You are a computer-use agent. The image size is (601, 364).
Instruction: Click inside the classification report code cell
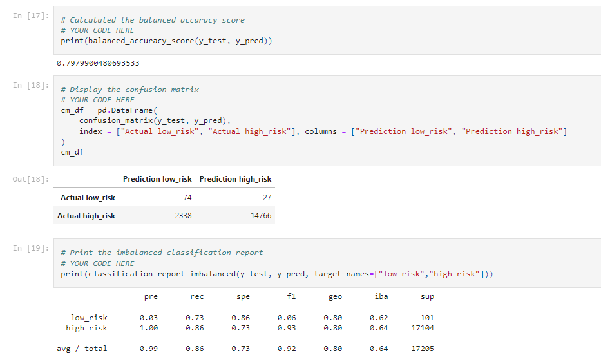coord(327,263)
